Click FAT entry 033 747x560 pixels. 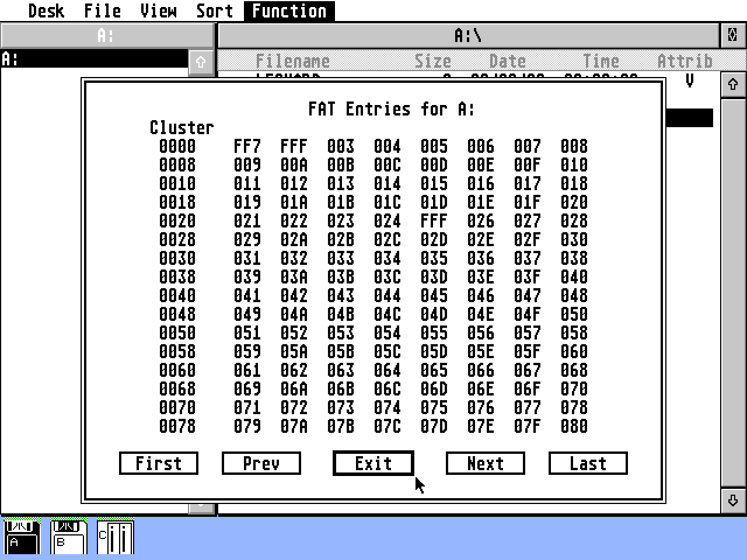click(x=341, y=258)
